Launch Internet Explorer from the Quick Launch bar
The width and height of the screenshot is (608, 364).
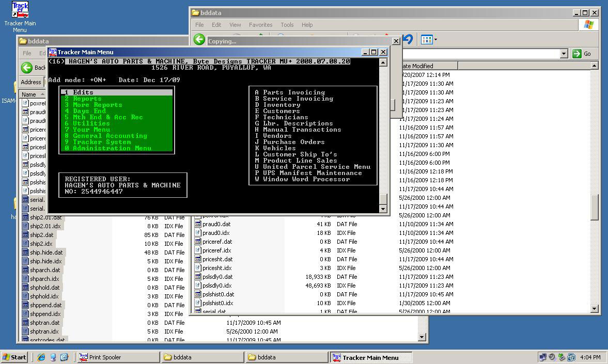41,357
